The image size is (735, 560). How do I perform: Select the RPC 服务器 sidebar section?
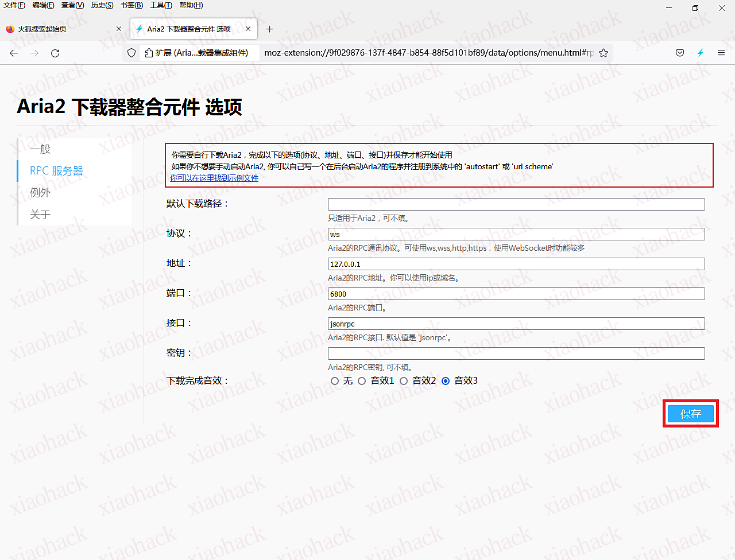tap(75, 171)
